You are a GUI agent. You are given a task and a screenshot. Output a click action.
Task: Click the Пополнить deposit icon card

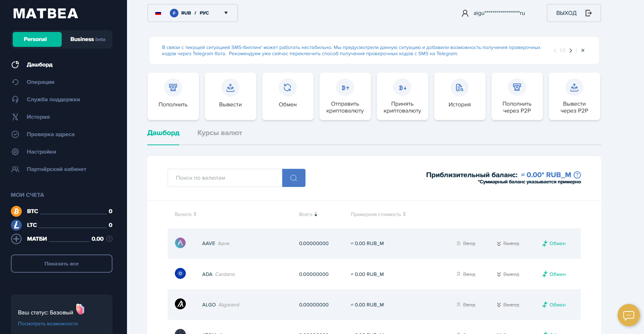(x=173, y=96)
